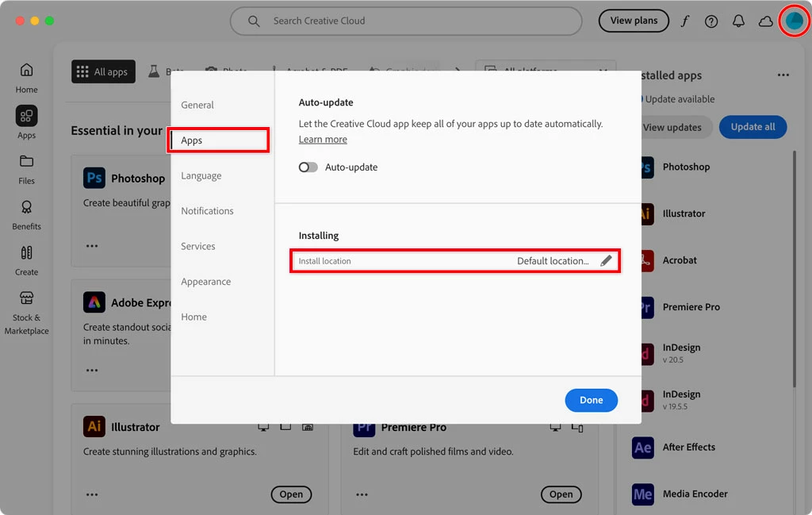Screen dimensions: 812x515
Task: Click the pencil icon to edit install location
Action: click(606, 260)
